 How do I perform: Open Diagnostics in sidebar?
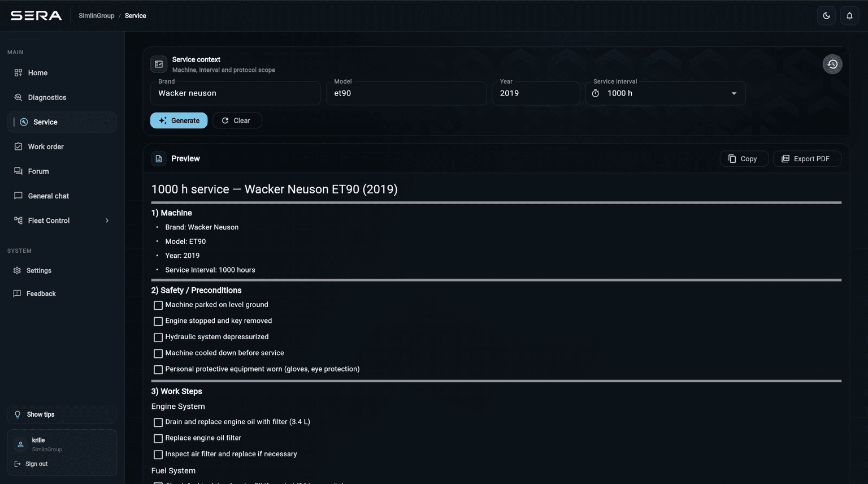click(62, 97)
